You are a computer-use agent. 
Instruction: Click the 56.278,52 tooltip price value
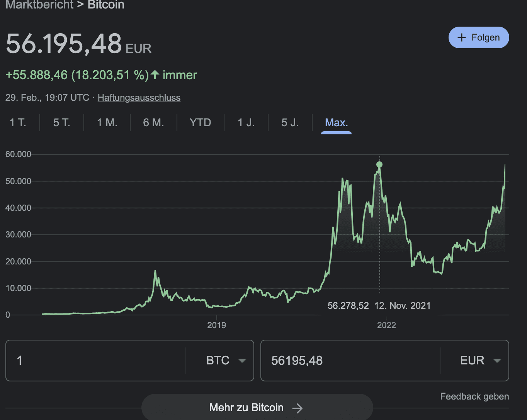click(348, 306)
